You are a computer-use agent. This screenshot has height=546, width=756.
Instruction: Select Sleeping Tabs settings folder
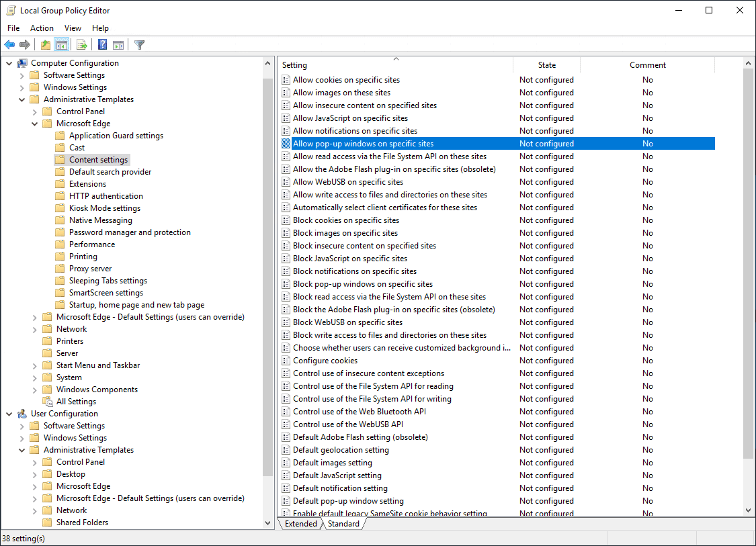click(x=108, y=281)
